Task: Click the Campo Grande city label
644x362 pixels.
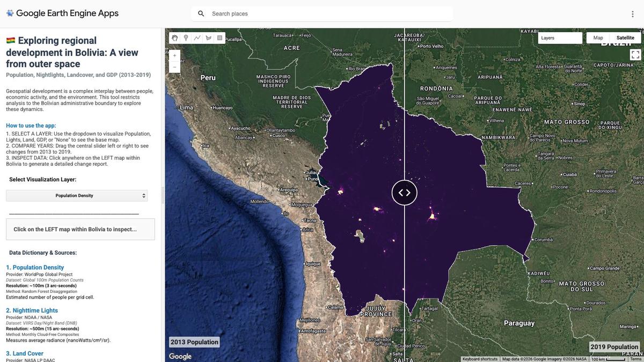Action: tap(605, 268)
